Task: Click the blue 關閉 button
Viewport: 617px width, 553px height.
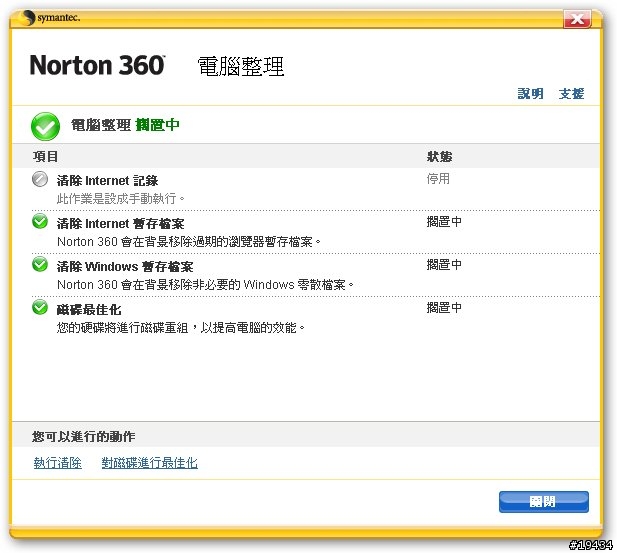Action: [543, 501]
